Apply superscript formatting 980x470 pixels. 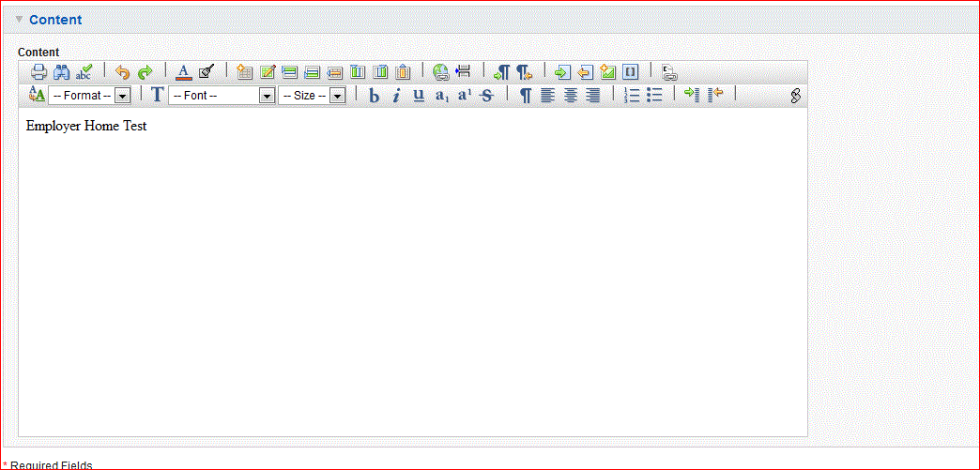click(x=465, y=95)
